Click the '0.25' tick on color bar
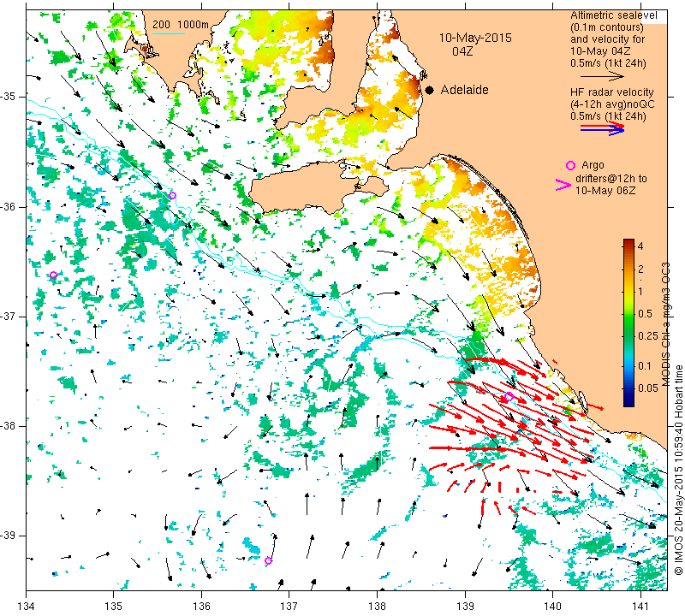Image resolution: width=685 pixels, height=616 pixels. tap(648, 335)
